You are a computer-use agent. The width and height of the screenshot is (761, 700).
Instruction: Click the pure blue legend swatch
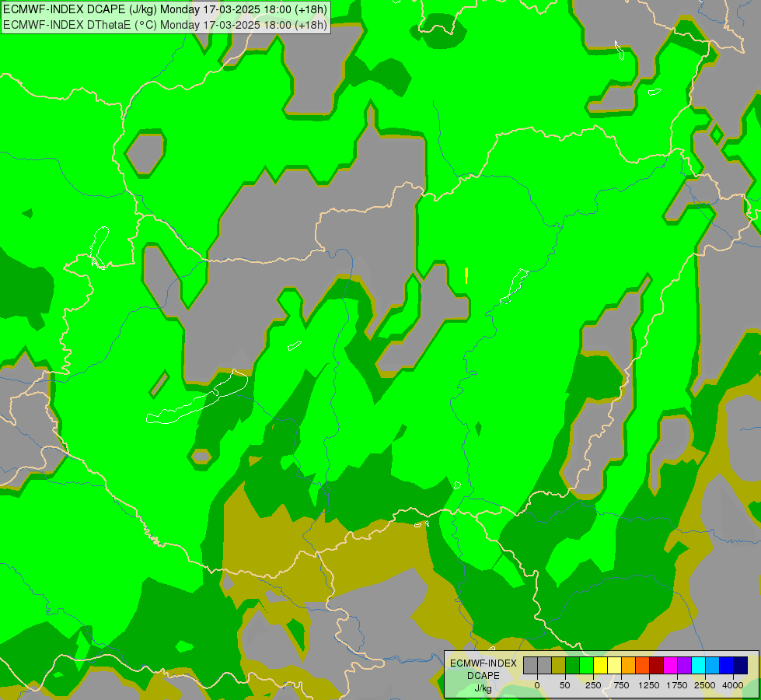(x=727, y=665)
